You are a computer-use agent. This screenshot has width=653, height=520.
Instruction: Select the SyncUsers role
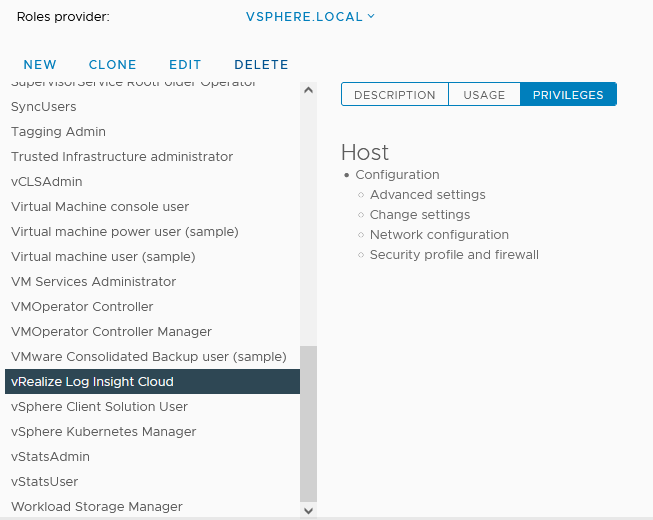click(x=152, y=107)
